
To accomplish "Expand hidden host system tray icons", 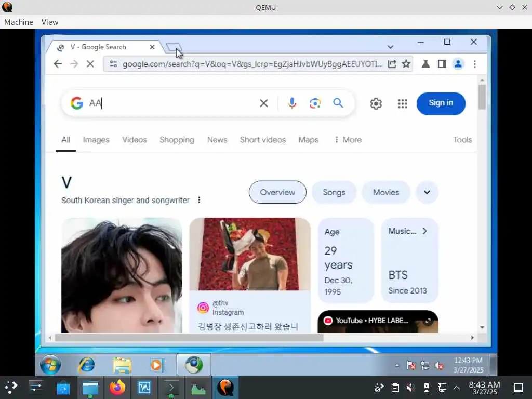I will coord(457,388).
